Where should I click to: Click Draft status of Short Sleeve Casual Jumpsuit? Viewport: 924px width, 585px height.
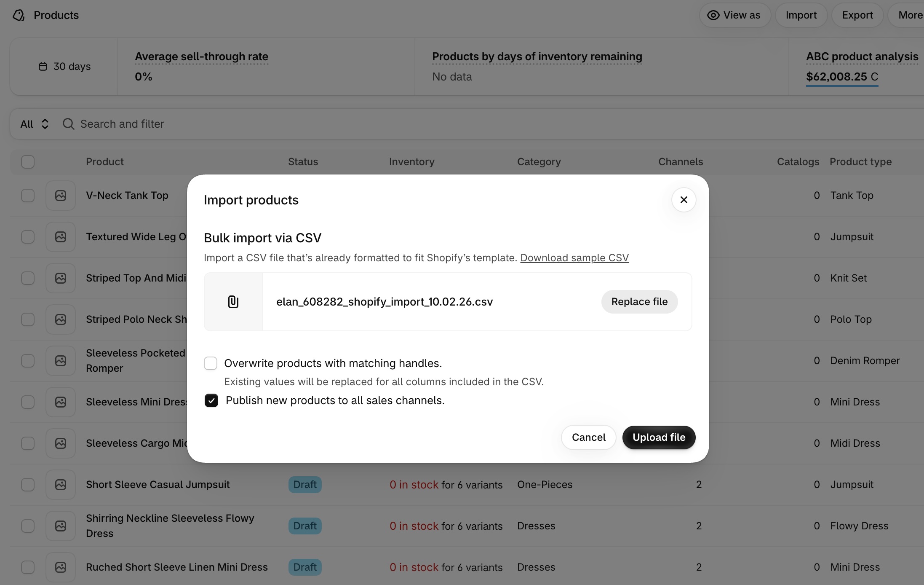(305, 485)
